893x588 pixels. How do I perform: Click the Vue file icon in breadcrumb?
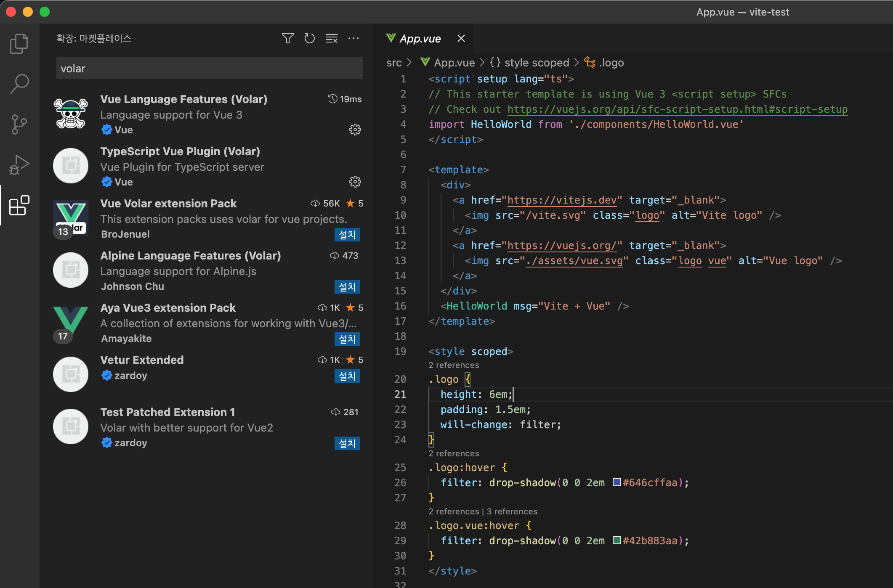pos(425,62)
